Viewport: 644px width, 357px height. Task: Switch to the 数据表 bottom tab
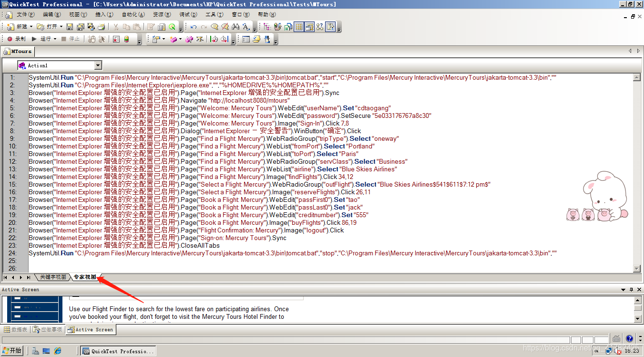pos(16,329)
